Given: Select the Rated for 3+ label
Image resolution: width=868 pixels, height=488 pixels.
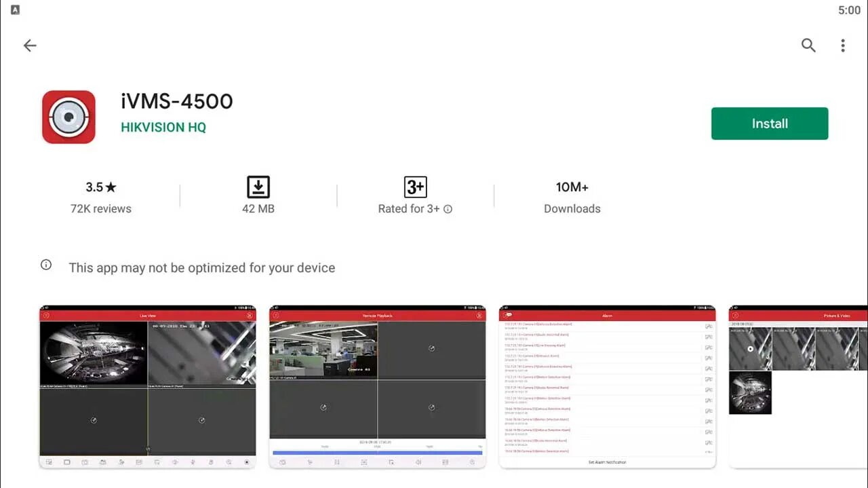Looking at the screenshot, I should 409,208.
